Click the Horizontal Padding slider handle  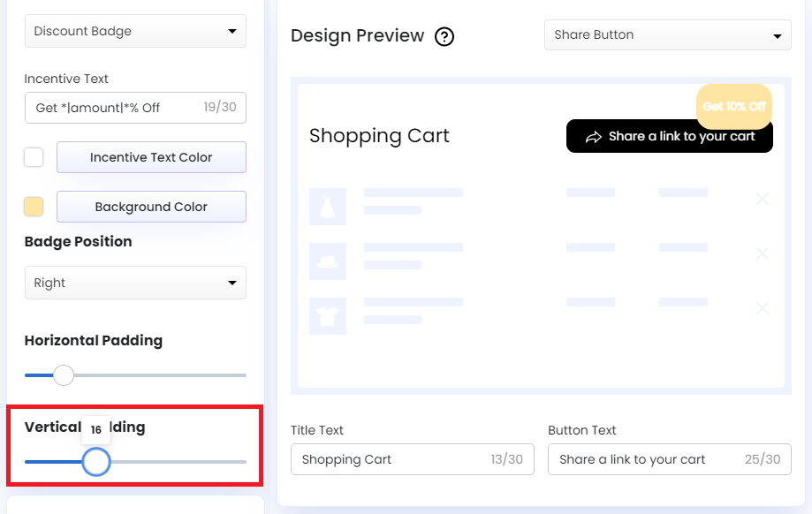coord(63,375)
